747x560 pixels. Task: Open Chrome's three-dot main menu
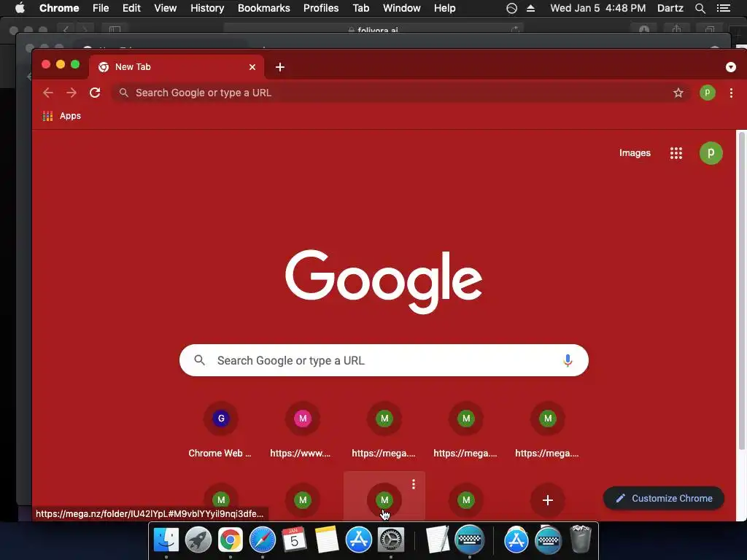click(731, 93)
